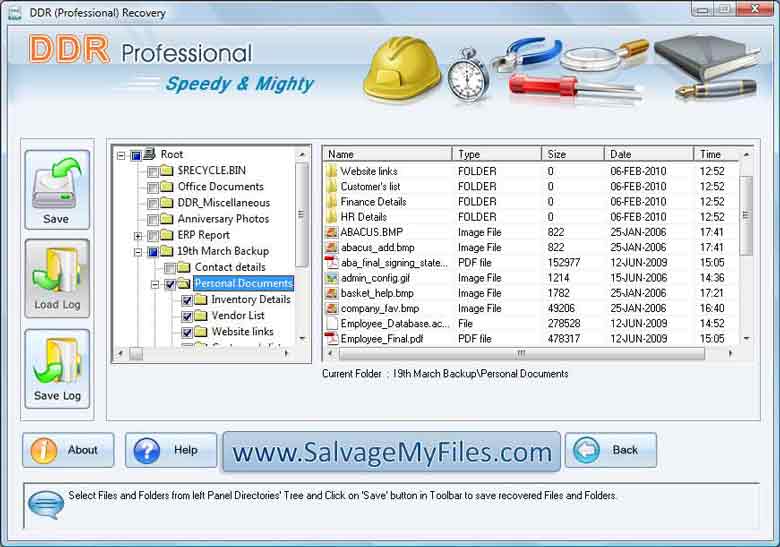Toggle the 19th March Backup checkbox
Screen dimensions: 780x547
click(153, 252)
